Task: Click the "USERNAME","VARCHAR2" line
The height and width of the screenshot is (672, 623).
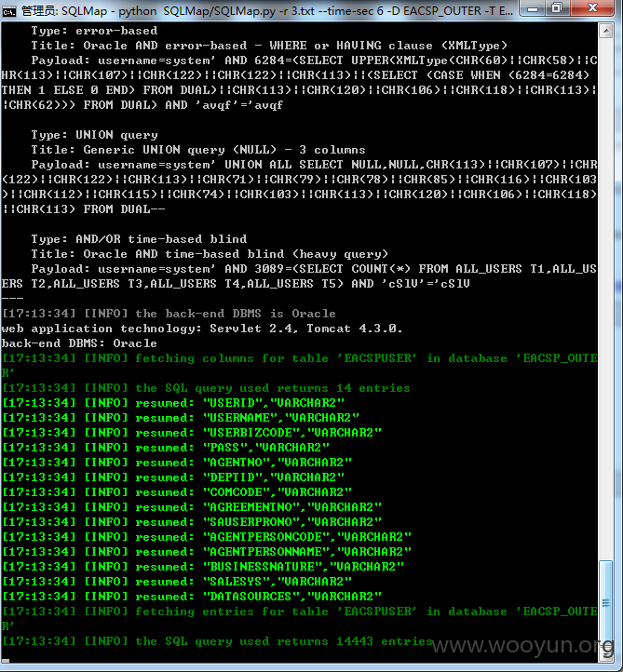Action: click(181, 418)
